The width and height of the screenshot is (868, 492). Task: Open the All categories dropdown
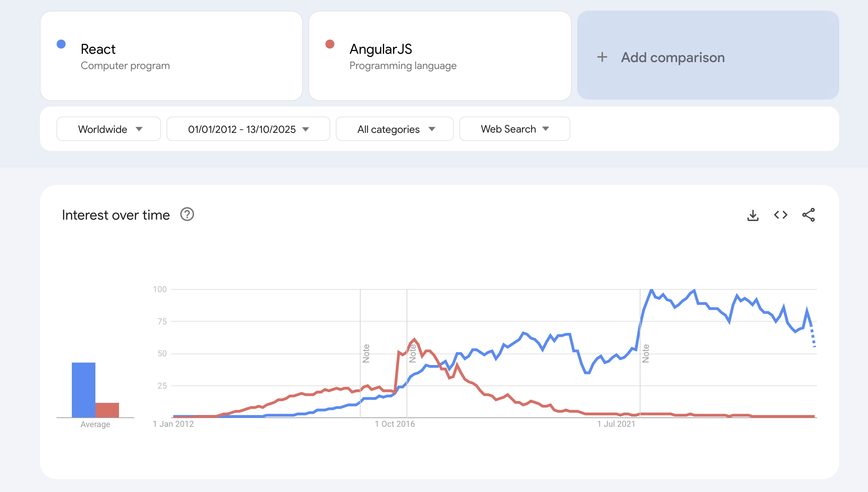394,129
